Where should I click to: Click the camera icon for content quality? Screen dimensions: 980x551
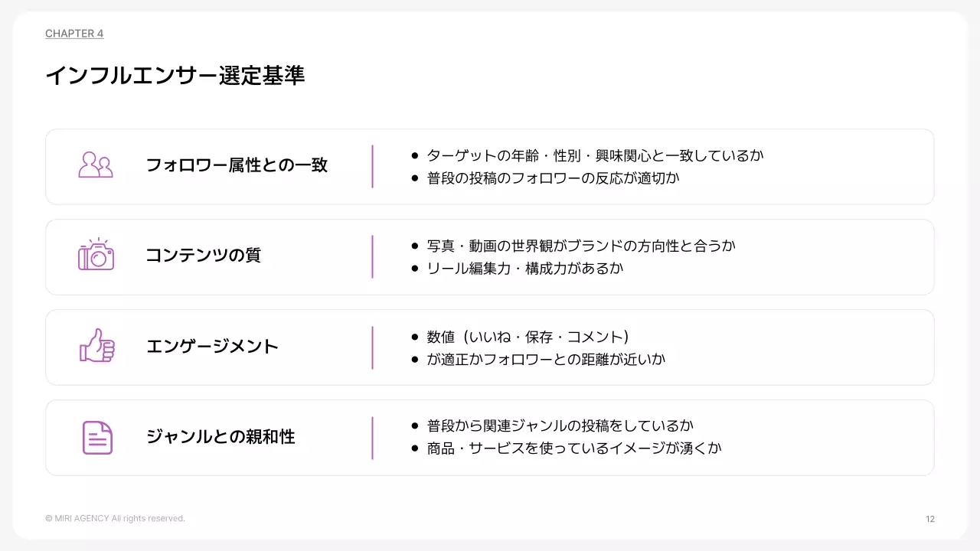click(96, 255)
